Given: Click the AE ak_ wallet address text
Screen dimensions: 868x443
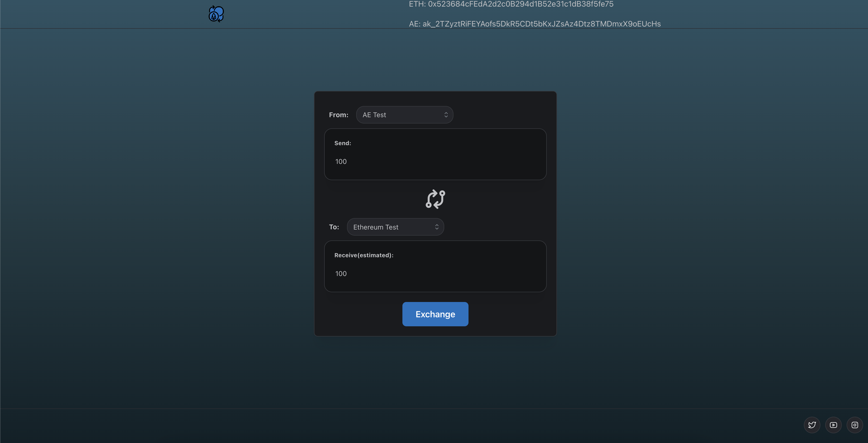Looking at the screenshot, I should 534,24.
